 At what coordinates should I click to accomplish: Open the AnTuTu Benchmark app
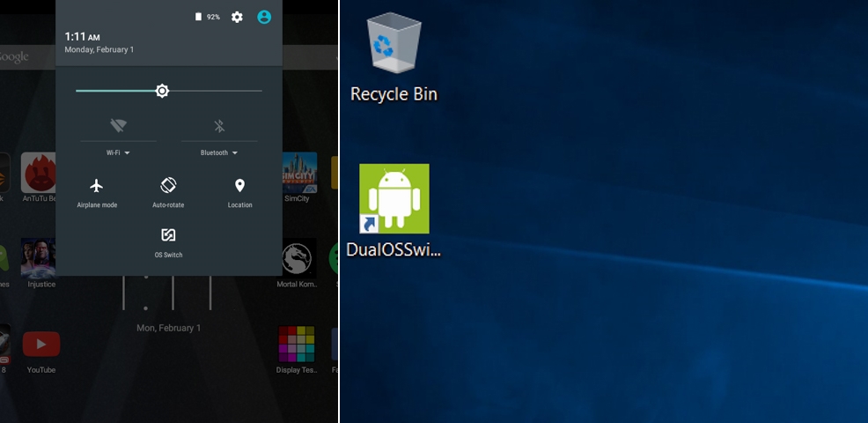click(39, 174)
